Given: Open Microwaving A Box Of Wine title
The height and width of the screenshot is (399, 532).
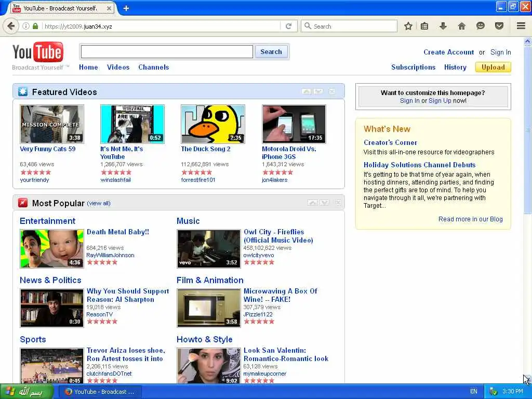Looking at the screenshot, I should pyautogui.click(x=280, y=295).
